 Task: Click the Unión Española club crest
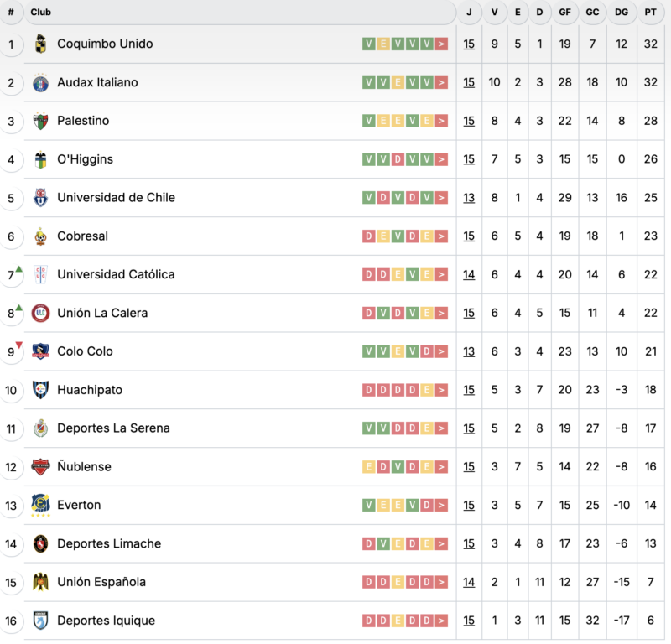40,582
